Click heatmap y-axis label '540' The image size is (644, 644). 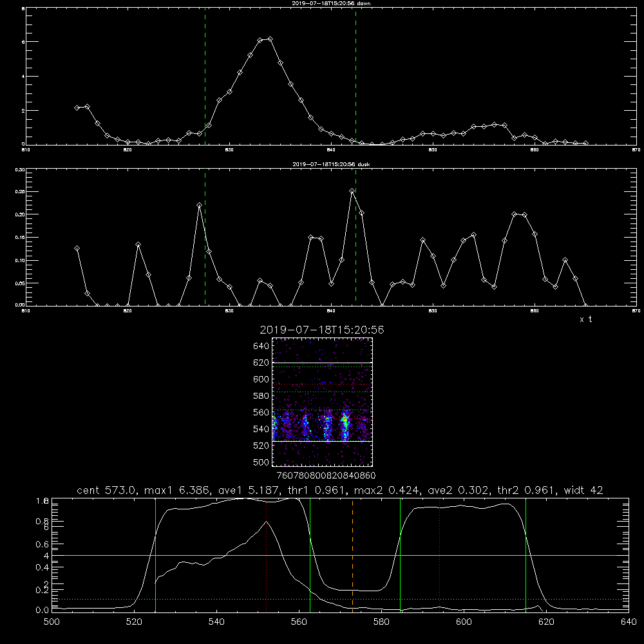(x=261, y=429)
